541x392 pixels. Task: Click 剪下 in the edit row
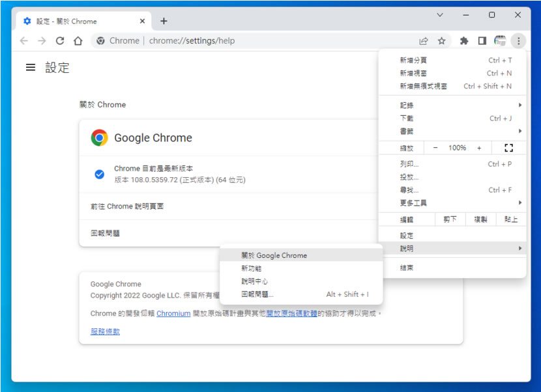tap(450, 219)
